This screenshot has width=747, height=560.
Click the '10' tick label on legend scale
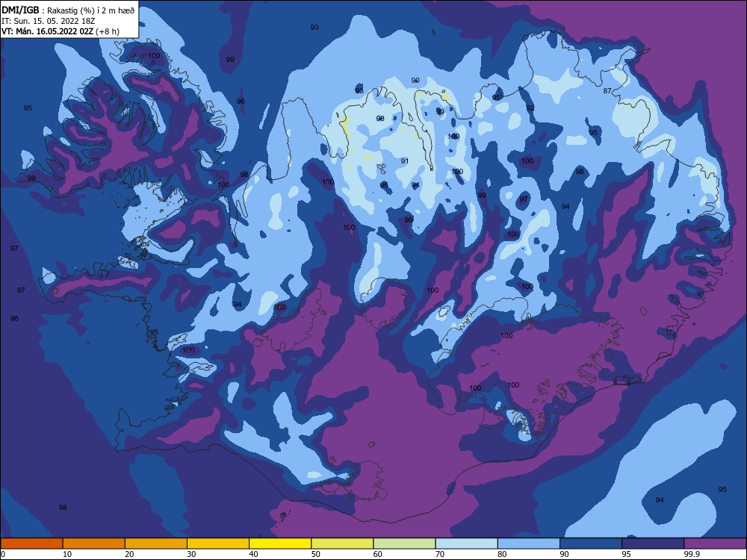point(67,554)
